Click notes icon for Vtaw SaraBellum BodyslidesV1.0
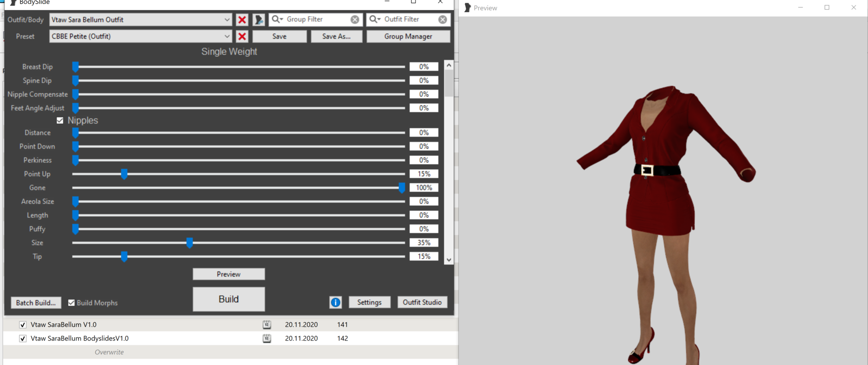Screen dimensions: 868x365 tap(267, 338)
